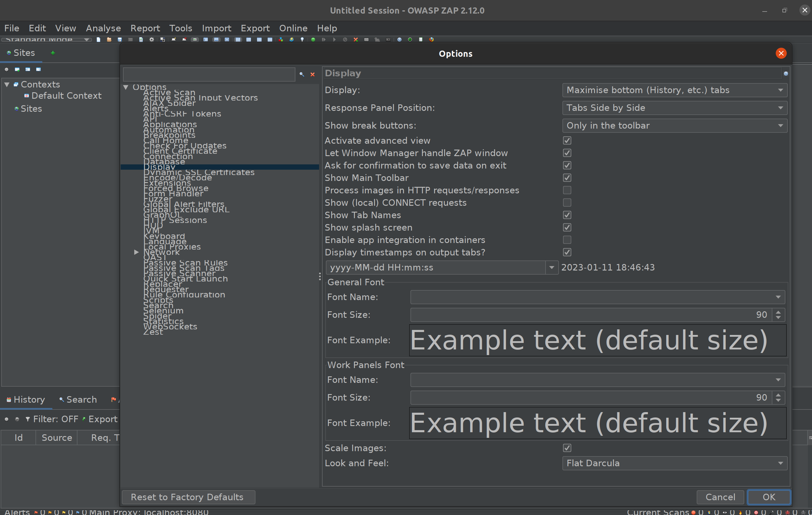Open an existing session via the folder icon
This screenshot has width=812, height=515.
(x=109, y=40)
